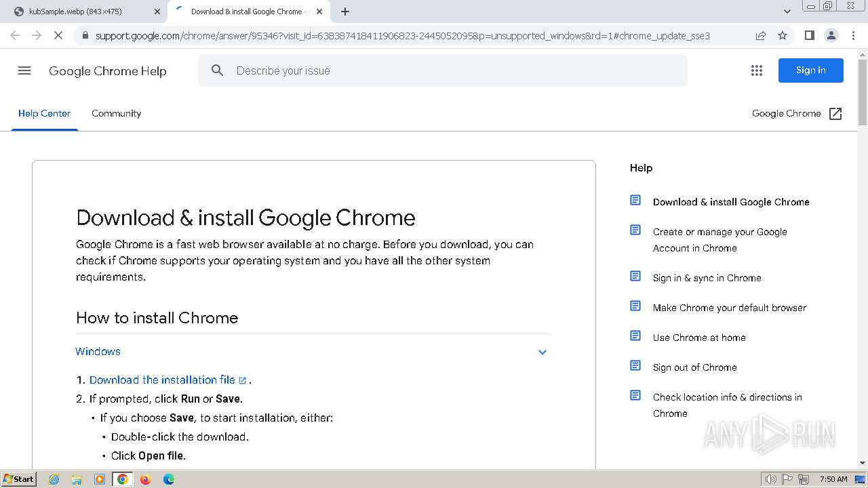Go back to previous page

pos(15,35)
